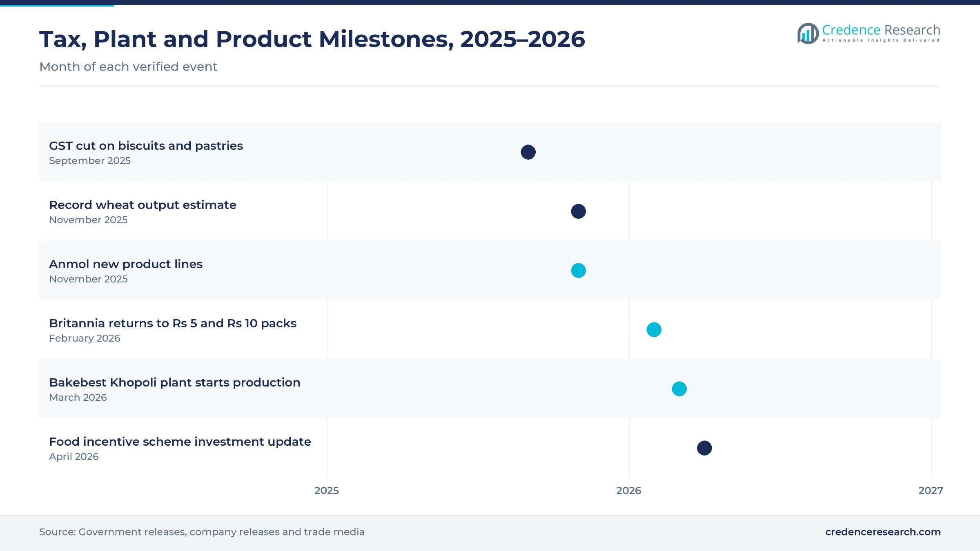Click the 2027 axis label

click(931, 491)
